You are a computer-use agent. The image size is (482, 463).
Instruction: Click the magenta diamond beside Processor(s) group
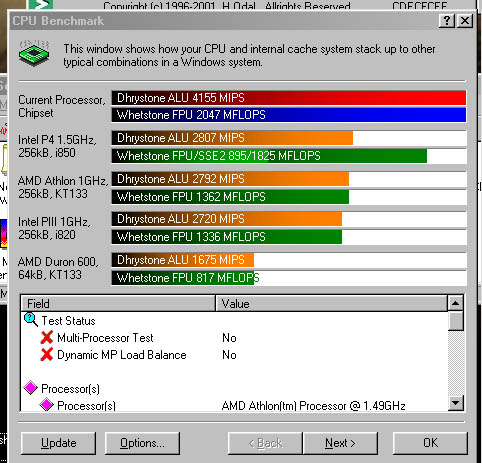point(31,388)
